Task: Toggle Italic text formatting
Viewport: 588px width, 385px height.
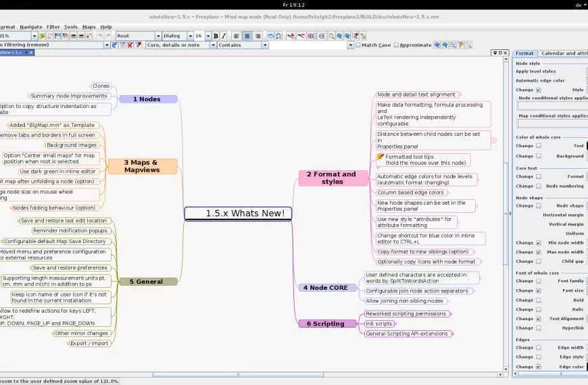Action: coord(224,36)
